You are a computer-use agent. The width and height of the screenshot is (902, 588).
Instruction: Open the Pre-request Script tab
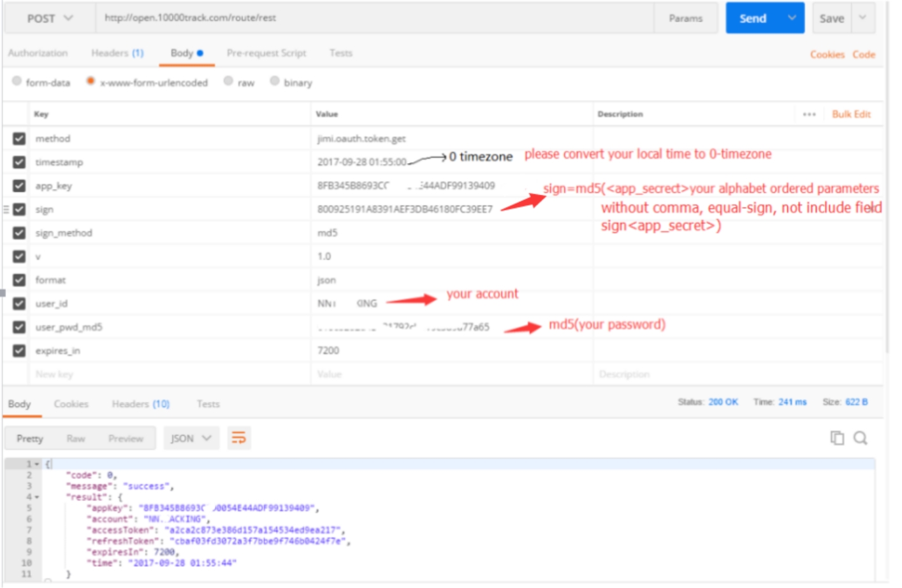point(266,53)
